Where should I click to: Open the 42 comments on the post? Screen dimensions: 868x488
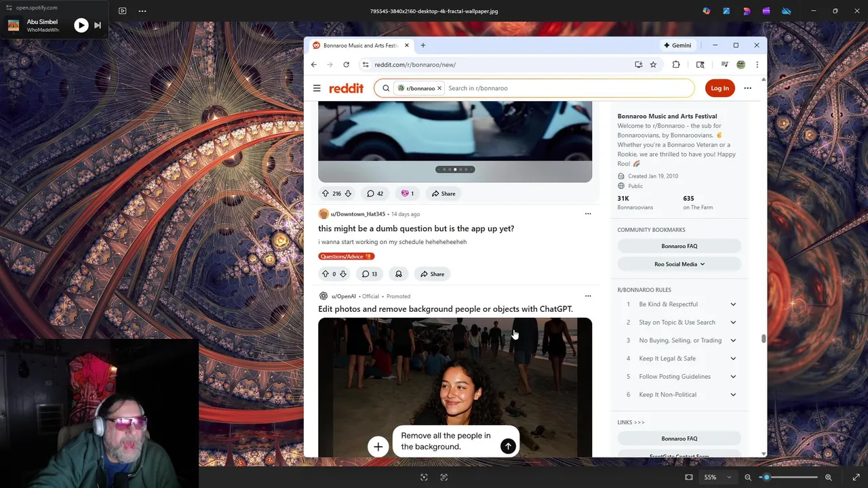click(375, 194)
